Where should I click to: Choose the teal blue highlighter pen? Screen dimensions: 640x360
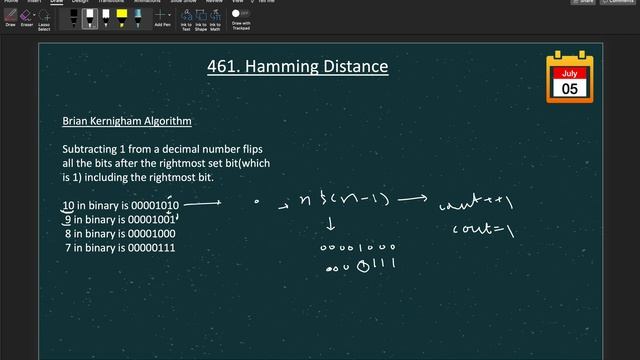[138, 18]
